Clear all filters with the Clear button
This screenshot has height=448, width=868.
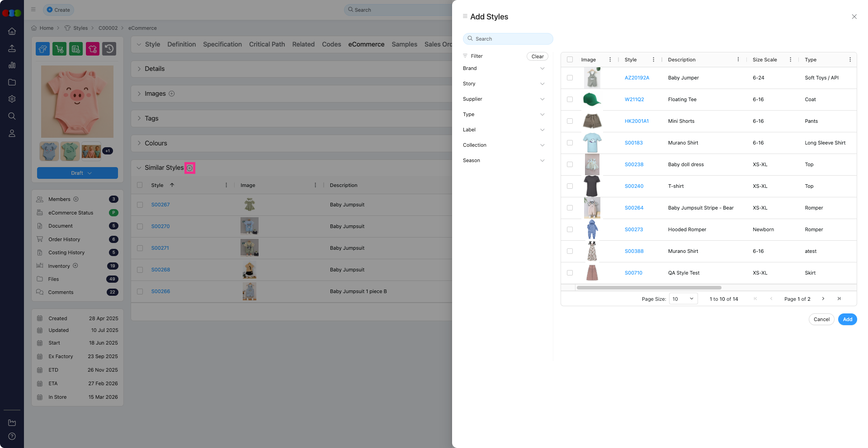[537, 56]
